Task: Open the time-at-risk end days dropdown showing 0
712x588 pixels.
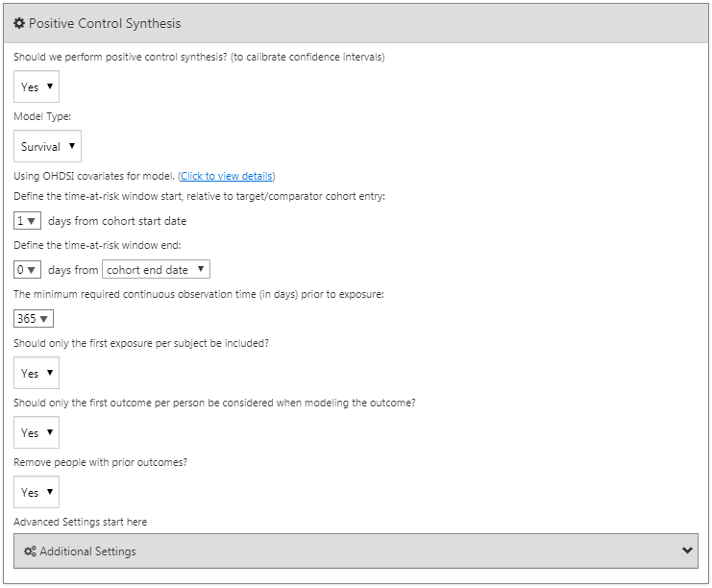Action: click(x=27, y=270)
